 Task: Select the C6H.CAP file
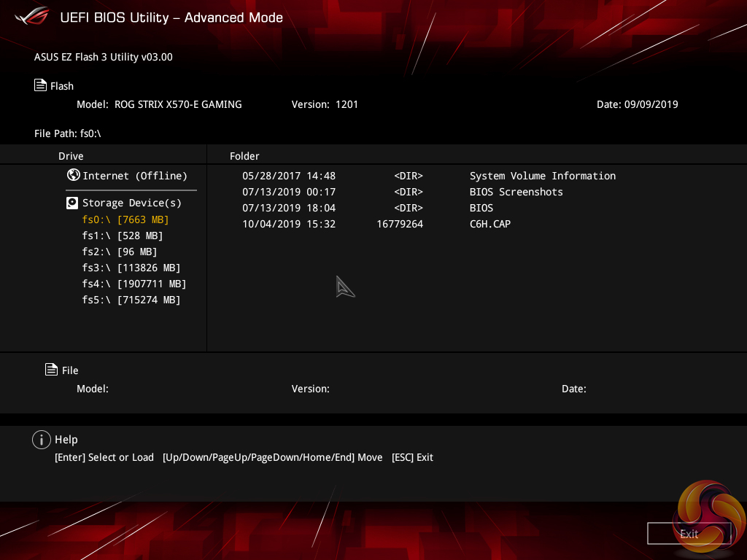[x=490, y=224]
